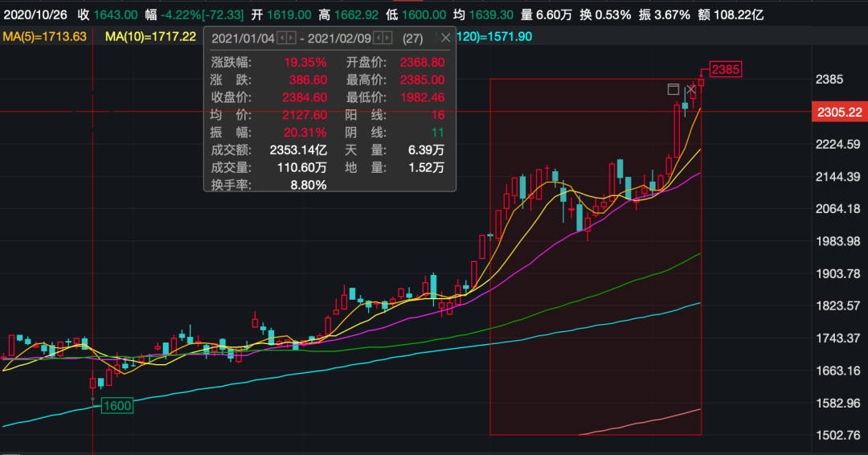Click the amount 108.22亿 in top bar

coord(739,14)
